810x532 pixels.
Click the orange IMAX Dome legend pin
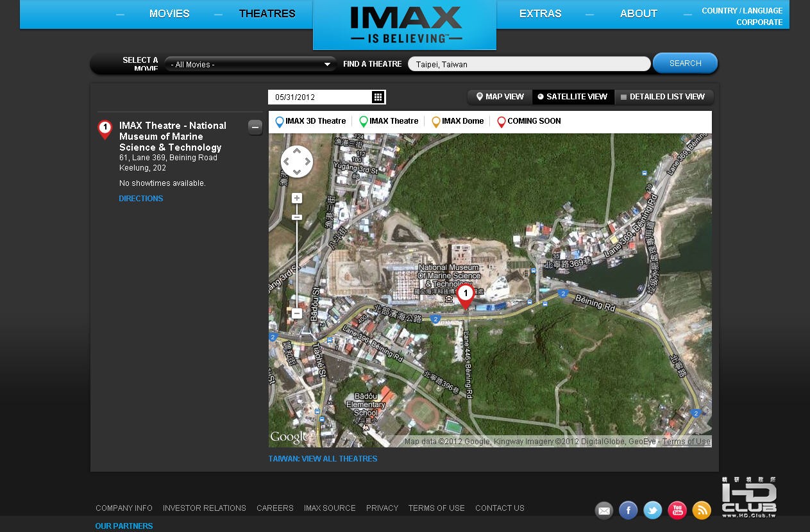[x=436, y=122]
